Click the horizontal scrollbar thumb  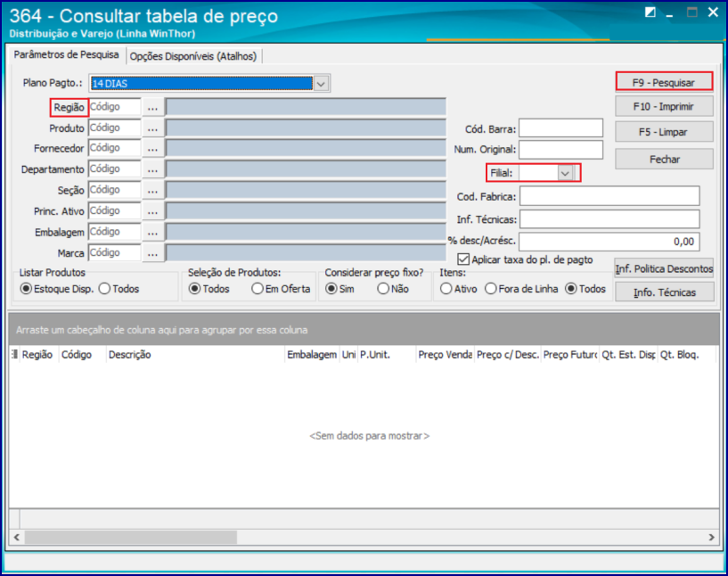(131, 538)
